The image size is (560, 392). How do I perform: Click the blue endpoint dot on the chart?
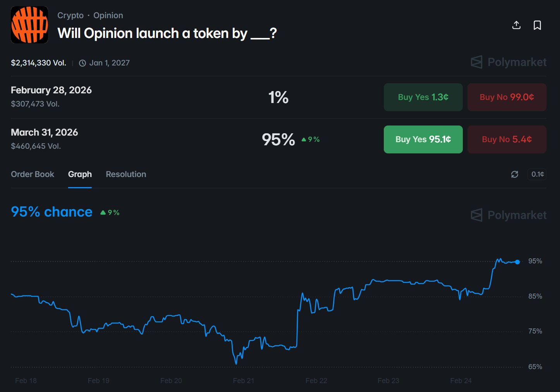[x=517, y=262]
